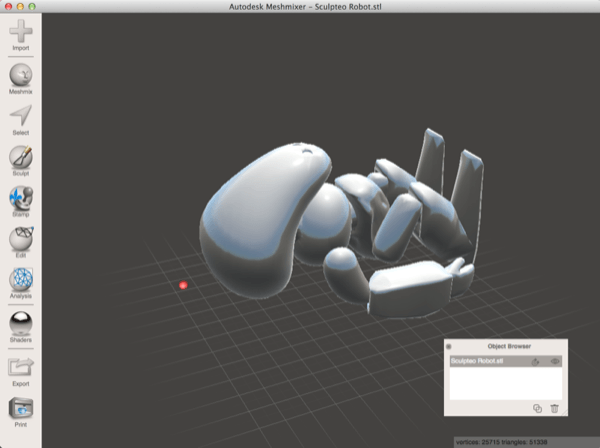Screen dimensions: 600x448
Task: Click the Object Browser title
Action: point(509,346)
